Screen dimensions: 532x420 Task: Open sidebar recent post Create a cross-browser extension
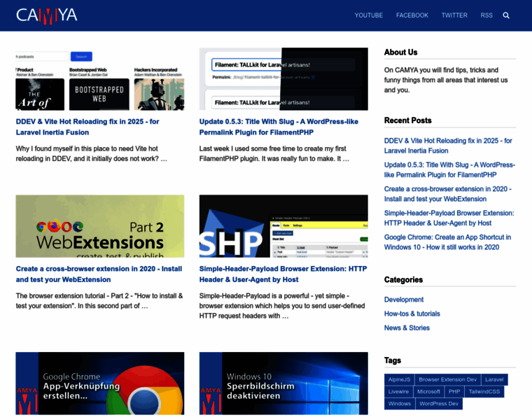[x=448, y=194]
